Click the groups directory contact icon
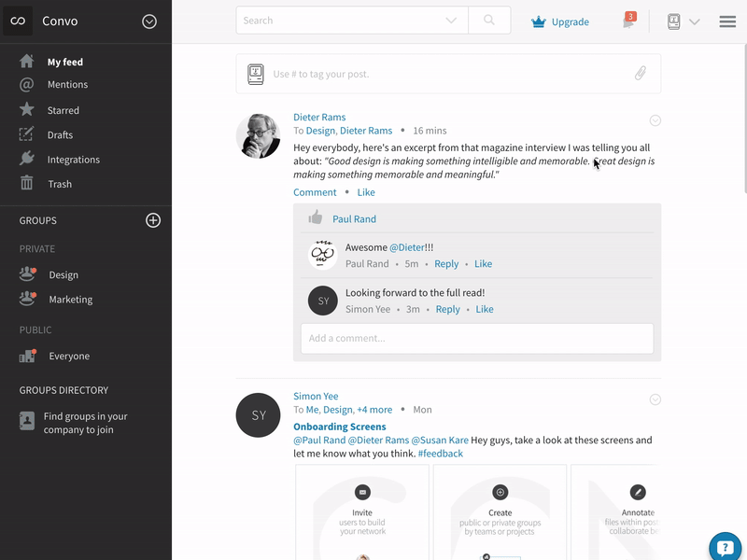 [x=27, y=421]
